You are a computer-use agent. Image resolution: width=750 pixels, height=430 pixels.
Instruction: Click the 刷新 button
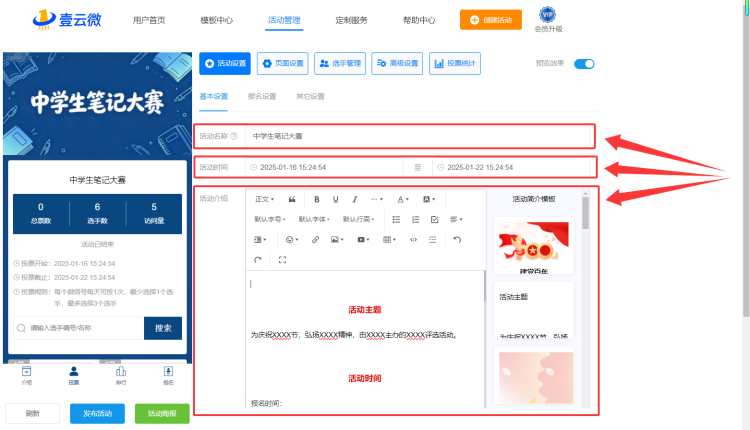(33, 414)
